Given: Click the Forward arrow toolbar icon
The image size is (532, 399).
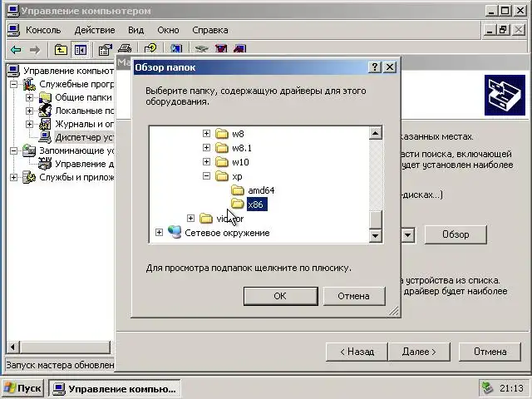Looking at the screenshot, I should point(35,50).
